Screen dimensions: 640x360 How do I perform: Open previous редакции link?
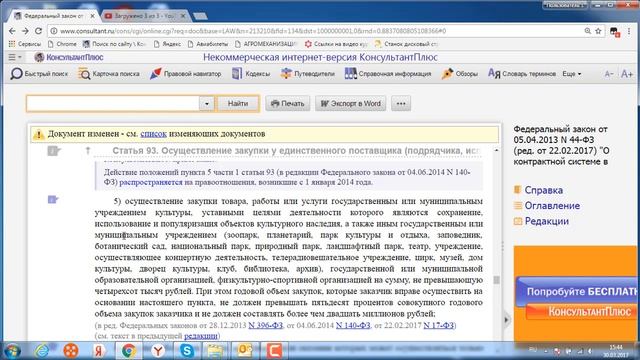pyautogui.click(x=201, y=336)
